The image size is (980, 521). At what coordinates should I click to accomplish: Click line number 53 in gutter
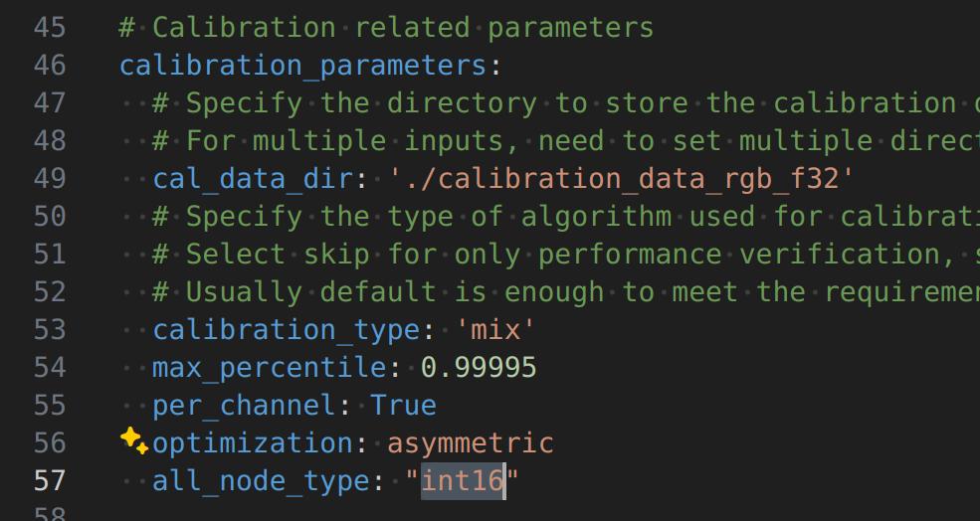[50, 329]
